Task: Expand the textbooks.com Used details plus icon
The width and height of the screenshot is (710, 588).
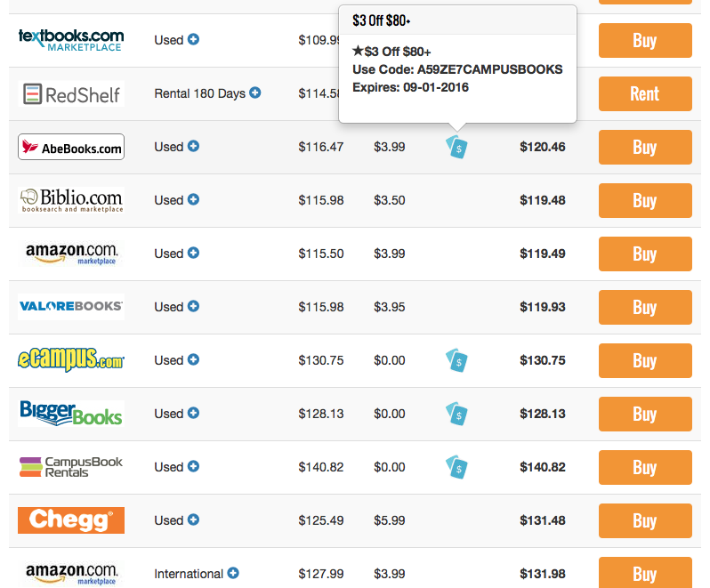Action: 193,40
